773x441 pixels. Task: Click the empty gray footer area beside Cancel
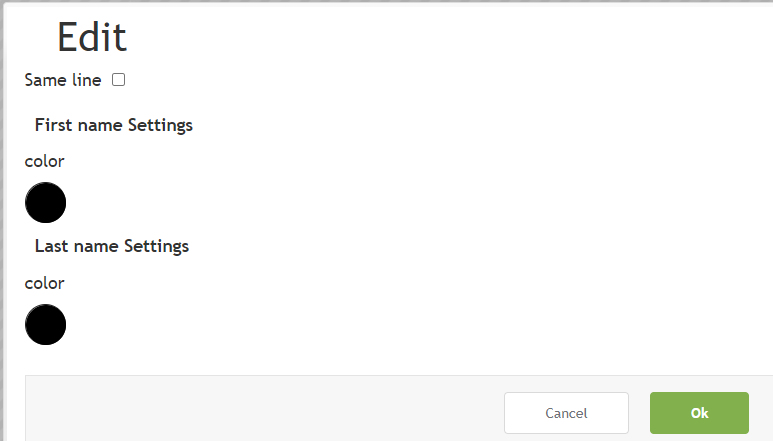coord(260,410)
